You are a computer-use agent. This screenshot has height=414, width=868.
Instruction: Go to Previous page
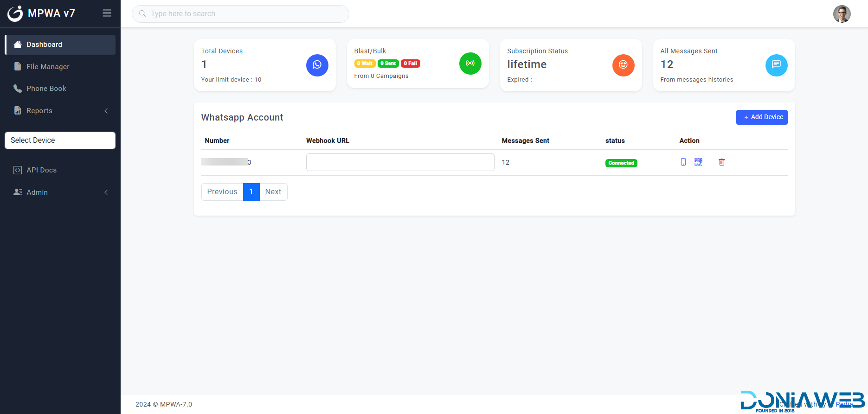point(222,192)
